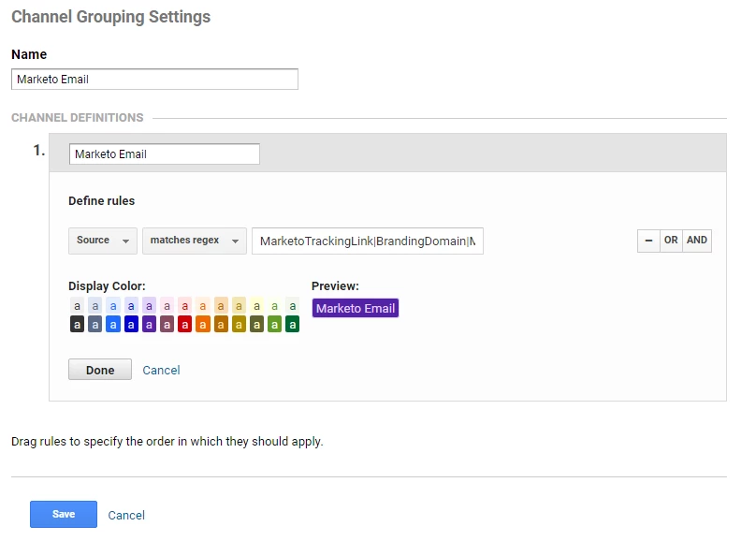Screen dimensions: 756x541
Task: Cancel the channel definition edit
Action: [161, 371]
